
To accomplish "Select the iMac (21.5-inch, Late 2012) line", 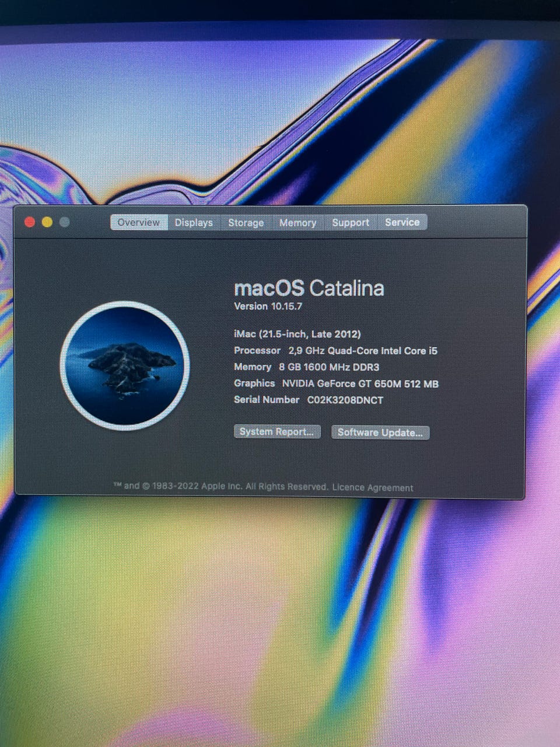I will pos(297,334).
